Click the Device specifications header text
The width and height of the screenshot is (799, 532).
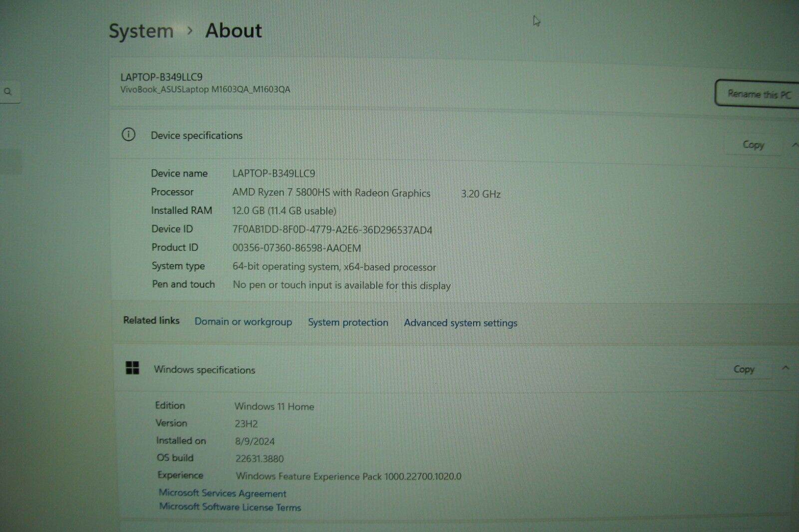pyautogui.click(x=196, y=135)
